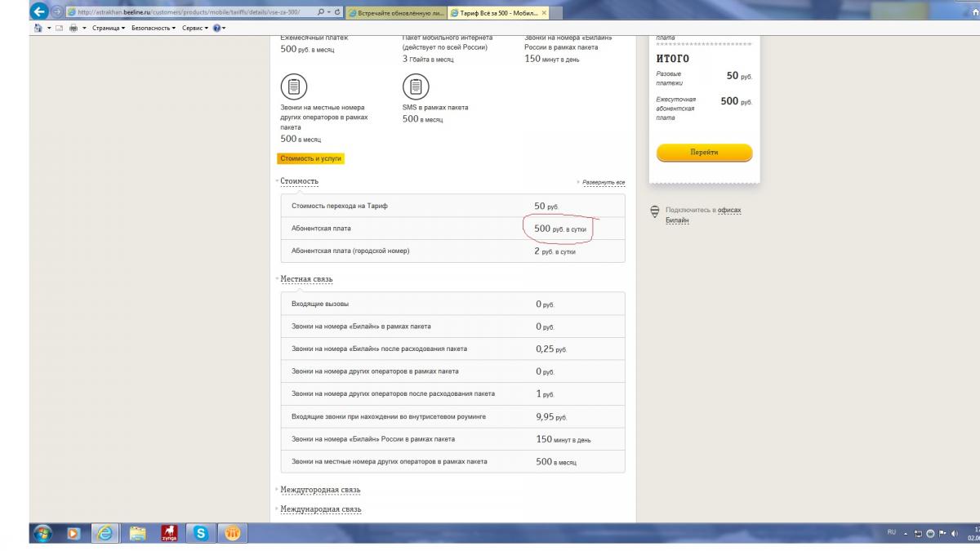The image size is (980, 551).
Task: Launch Windows Media Player from taskbar
Action: (74, 533)
